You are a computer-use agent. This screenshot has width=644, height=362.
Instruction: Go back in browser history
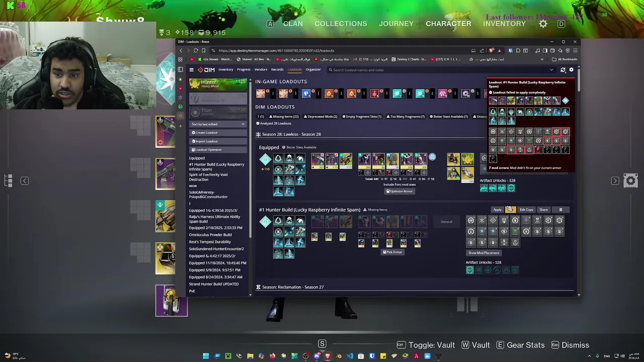point(181,50)
